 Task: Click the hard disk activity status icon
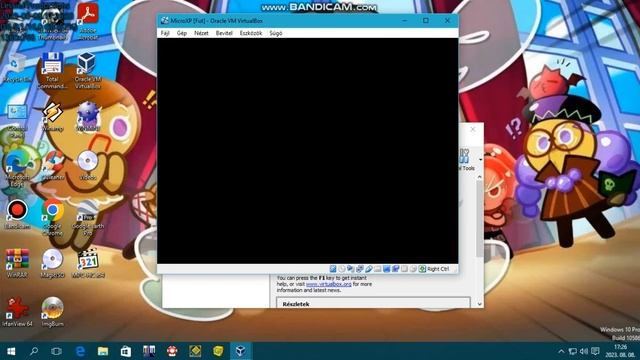333,269
